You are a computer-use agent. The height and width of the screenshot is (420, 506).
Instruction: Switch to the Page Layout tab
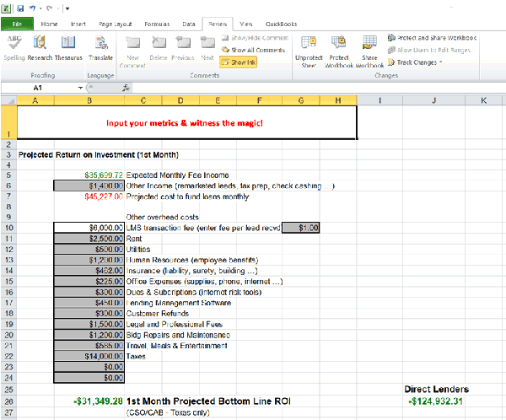click(116, 24)
